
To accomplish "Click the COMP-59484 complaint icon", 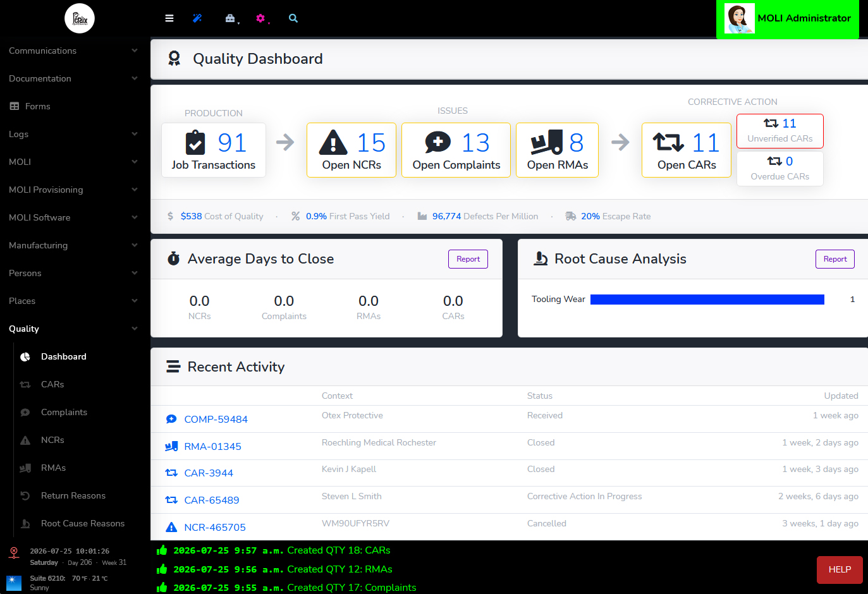I will tap(171, 419).
